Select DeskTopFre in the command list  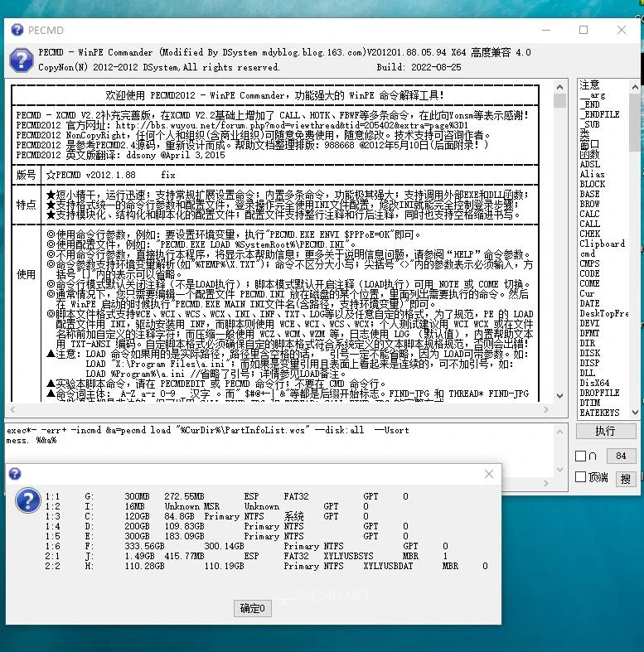pyautogui.click(x=604, y=314)
